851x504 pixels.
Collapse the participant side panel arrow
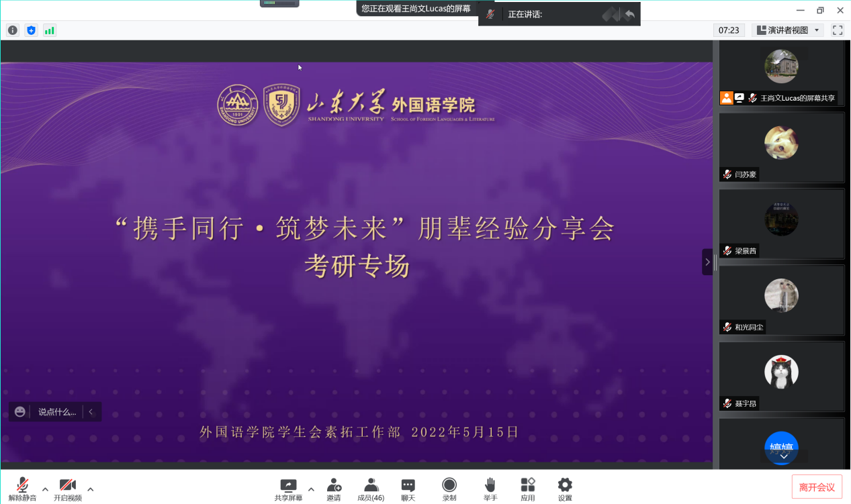(x=707, y=262)
